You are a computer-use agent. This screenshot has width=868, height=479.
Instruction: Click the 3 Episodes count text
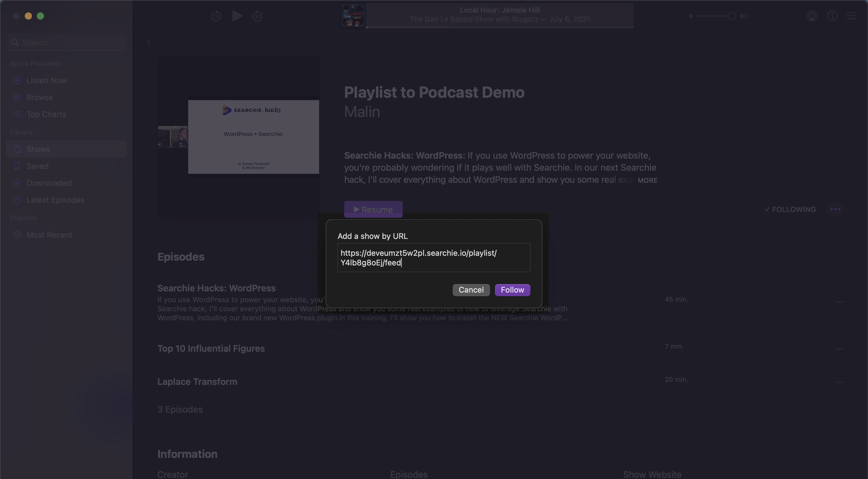180,410
